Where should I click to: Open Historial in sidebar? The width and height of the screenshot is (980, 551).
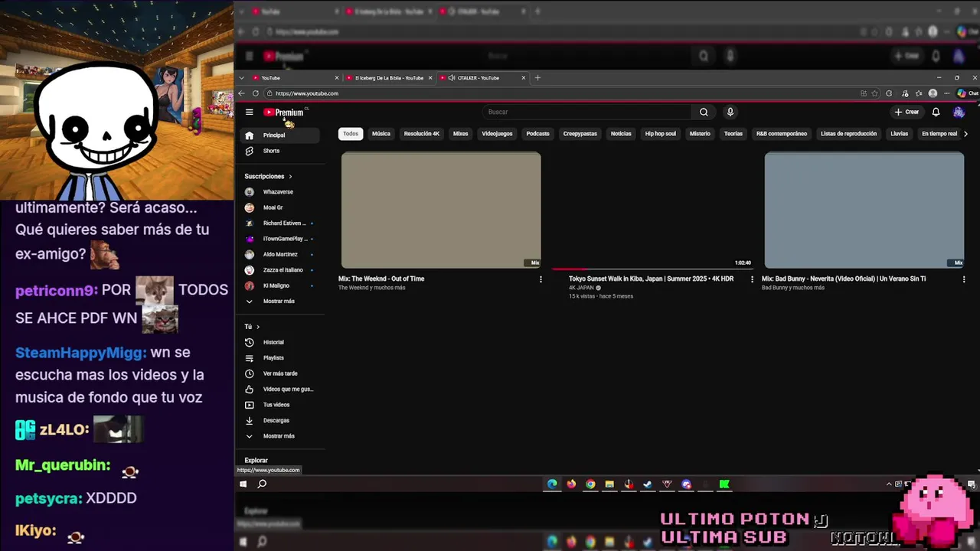(x=280, y=342)
